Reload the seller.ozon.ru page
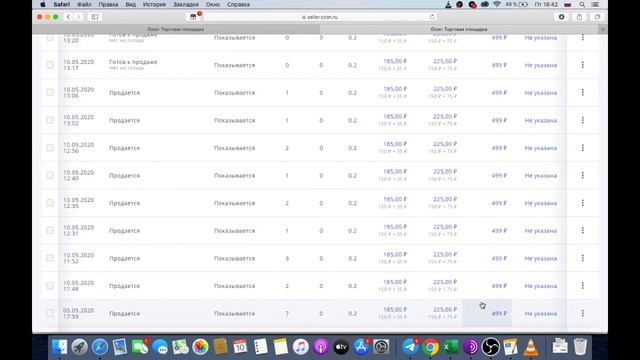This screenshot has width=640, height=360. coord(432,17)
